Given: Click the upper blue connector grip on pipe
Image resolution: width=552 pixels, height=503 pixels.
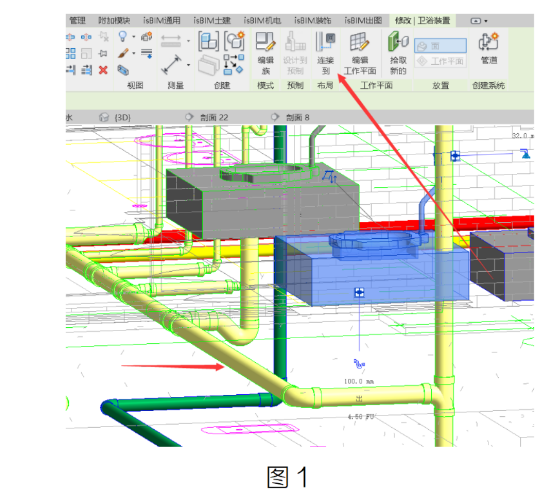Looking at the screenshot, I should tap(455, 156).
